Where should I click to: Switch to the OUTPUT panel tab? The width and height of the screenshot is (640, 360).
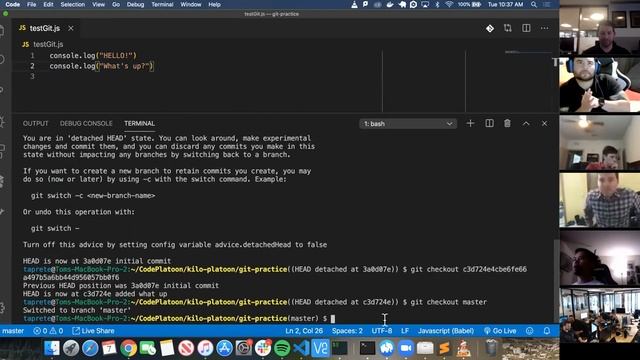[36, 123]
